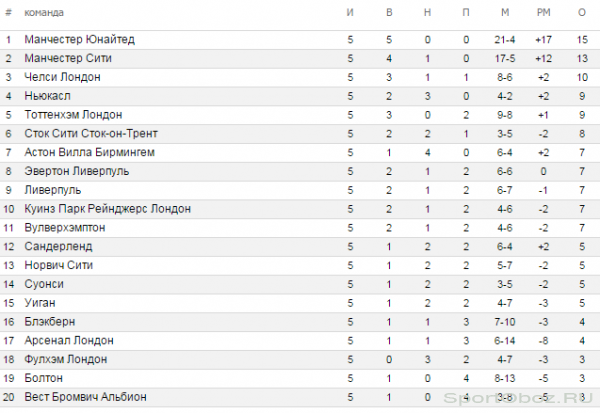Open Тоттенхэм Лондон team entry
Screen dimensions: 600x413
click(73, 114)
